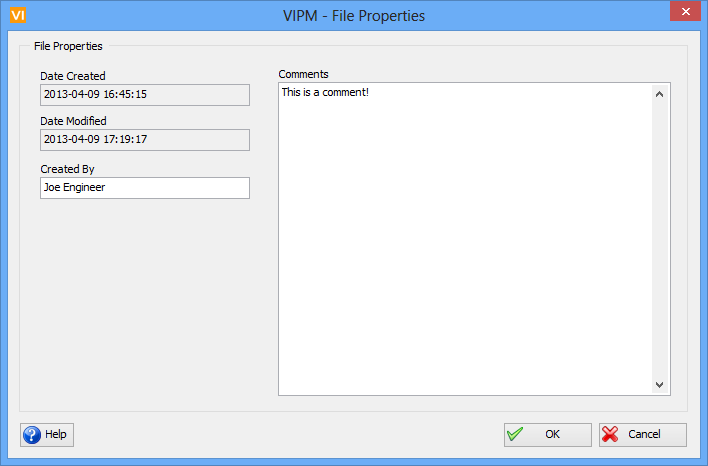Viewport: 708px width, 466px height.
Task: Click the Date Created value field
Action: pos(144,95)
